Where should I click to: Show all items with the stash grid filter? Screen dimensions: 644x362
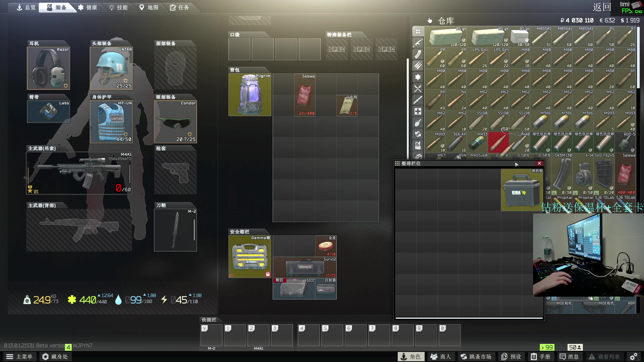coord(418,32)
